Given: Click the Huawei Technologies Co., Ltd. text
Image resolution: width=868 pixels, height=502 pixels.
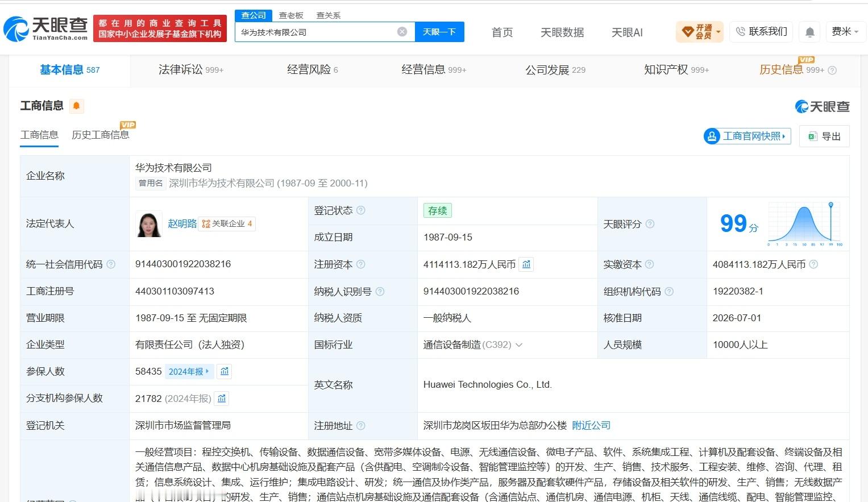Looking at the screenshot, I should pos(488,385).
